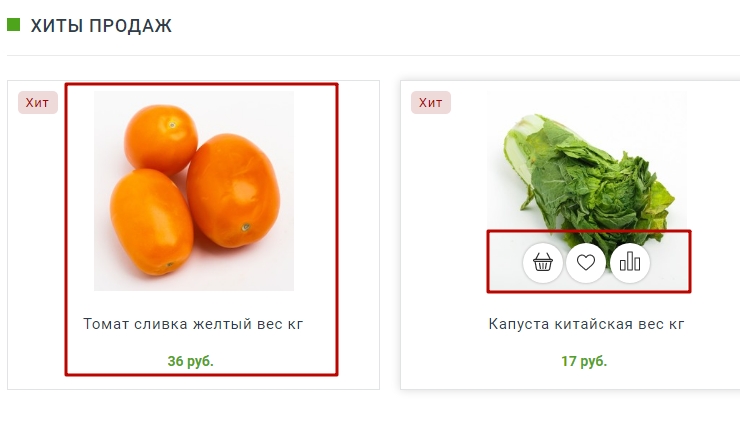Click the Хит badge on the cabbage card
740x423 pixels.
431,103
